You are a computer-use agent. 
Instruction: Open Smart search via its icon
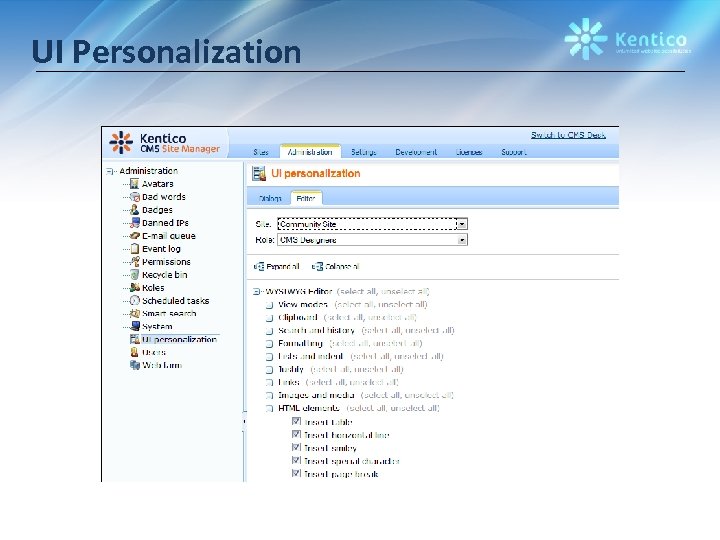(x=134, y=313)
